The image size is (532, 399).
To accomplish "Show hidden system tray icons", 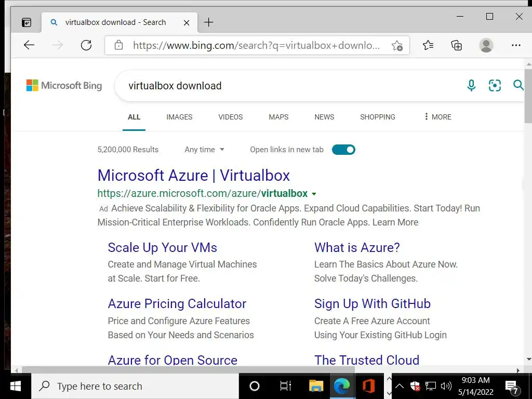I will (x=400, y=386).
